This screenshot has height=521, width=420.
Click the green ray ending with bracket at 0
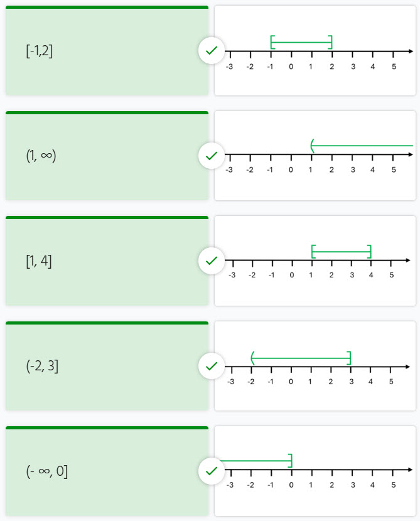pos(254,461)
